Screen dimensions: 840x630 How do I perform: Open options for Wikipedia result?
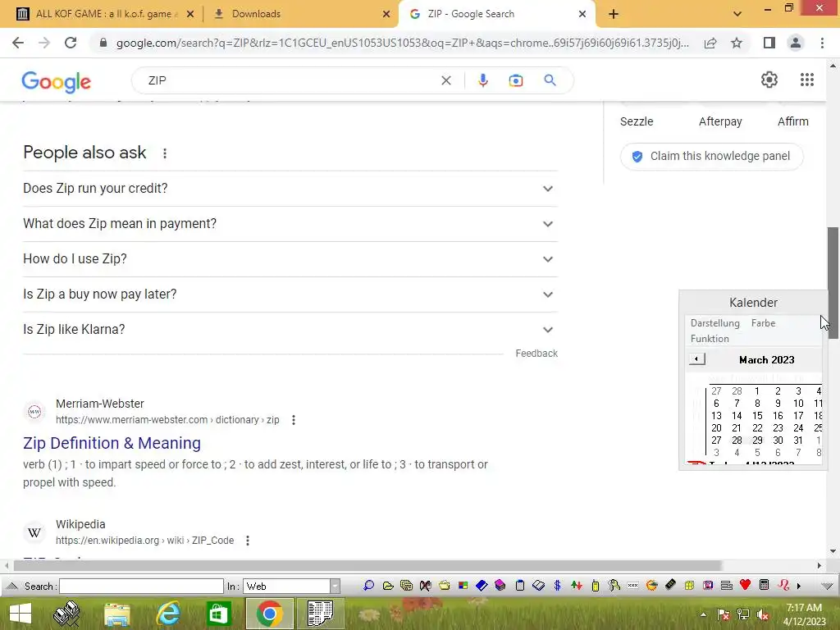248,541
